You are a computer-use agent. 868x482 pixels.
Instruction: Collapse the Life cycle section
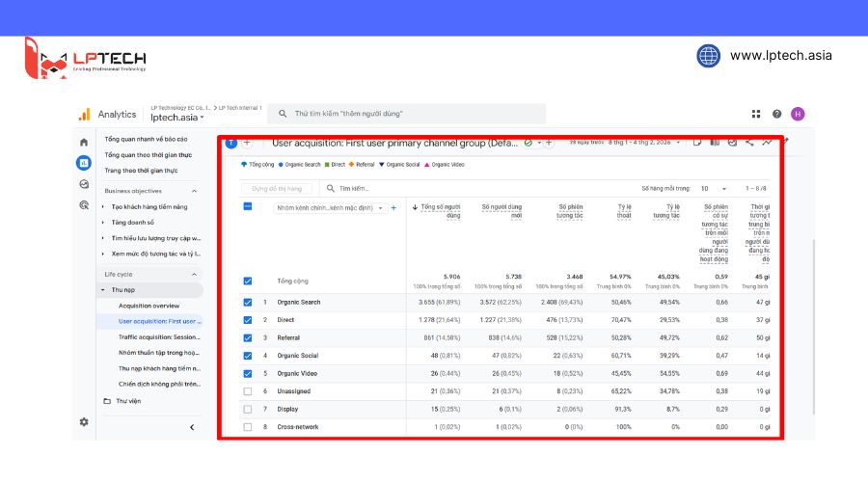[x=194, y=275]
